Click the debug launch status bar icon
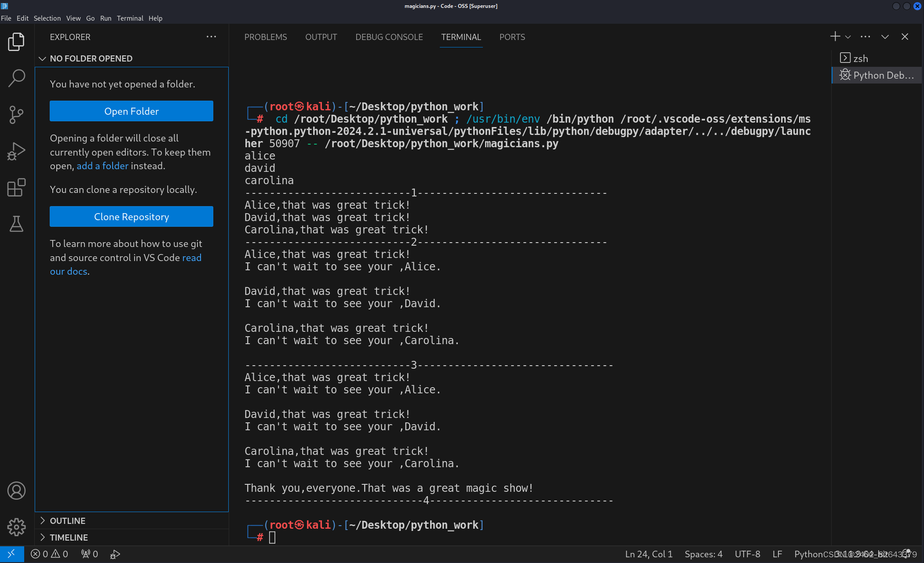924x563 pixels. (x=115, y=554)
